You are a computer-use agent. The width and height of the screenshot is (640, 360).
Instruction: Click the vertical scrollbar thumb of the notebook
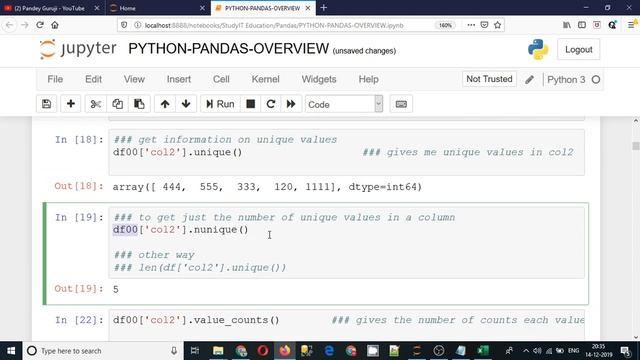pos(636,146)
